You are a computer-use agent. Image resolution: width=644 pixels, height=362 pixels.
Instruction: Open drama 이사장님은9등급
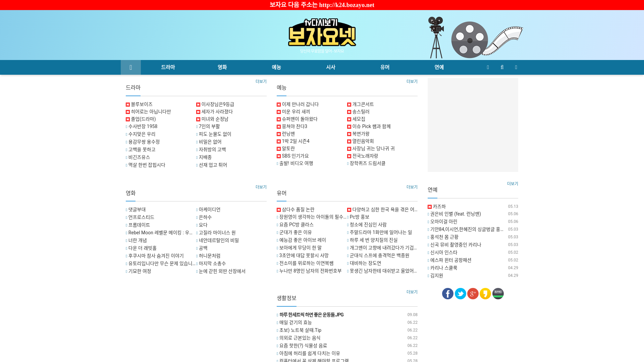(x=218, y=104)
